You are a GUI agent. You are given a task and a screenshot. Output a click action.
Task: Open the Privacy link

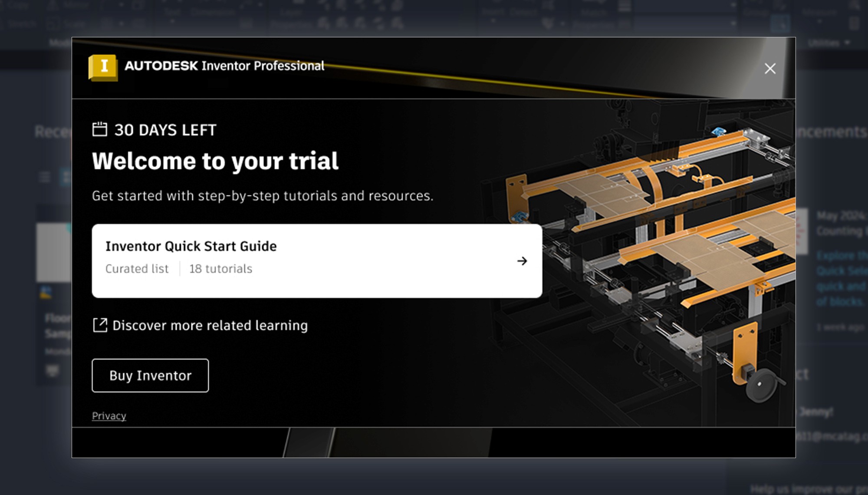tap(109, 416)
